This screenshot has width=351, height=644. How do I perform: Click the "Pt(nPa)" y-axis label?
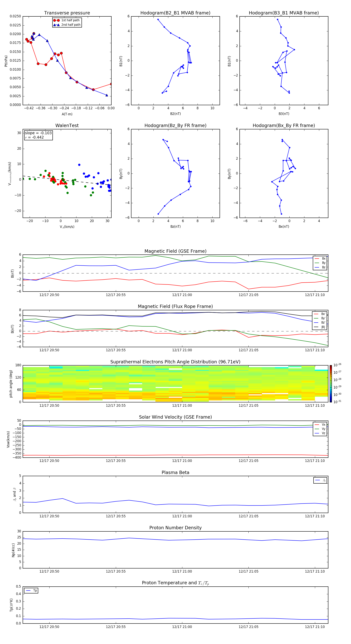(x=6, y=61)
